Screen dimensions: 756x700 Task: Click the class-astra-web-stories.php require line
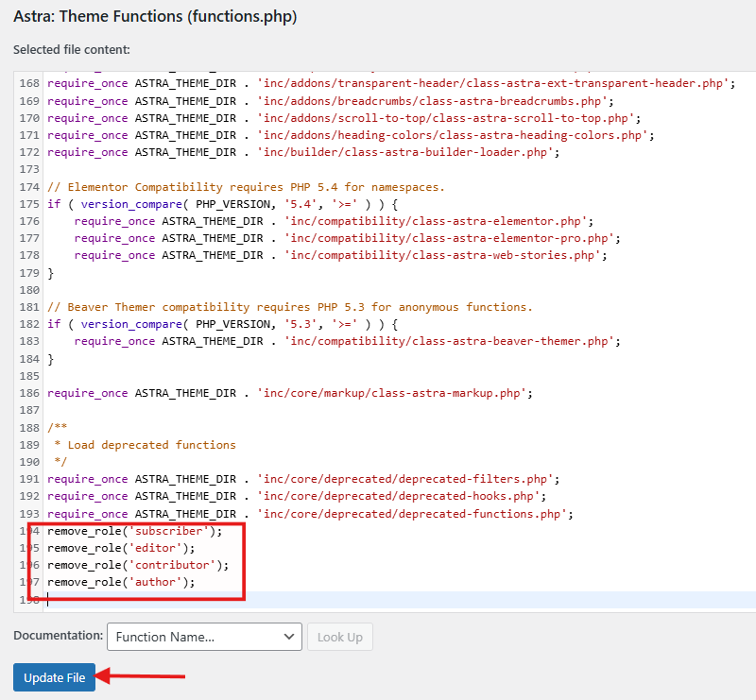[x=340, y=255]
